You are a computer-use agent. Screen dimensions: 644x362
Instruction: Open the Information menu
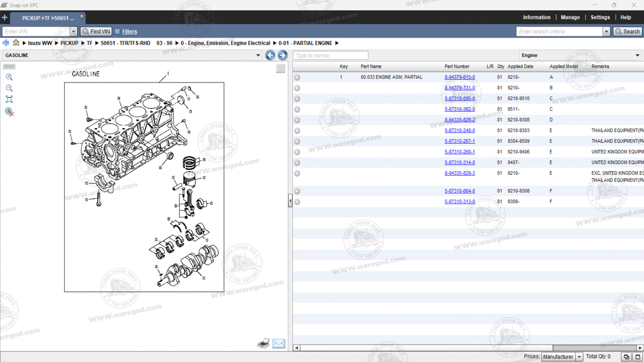click(x=536, y=17)
